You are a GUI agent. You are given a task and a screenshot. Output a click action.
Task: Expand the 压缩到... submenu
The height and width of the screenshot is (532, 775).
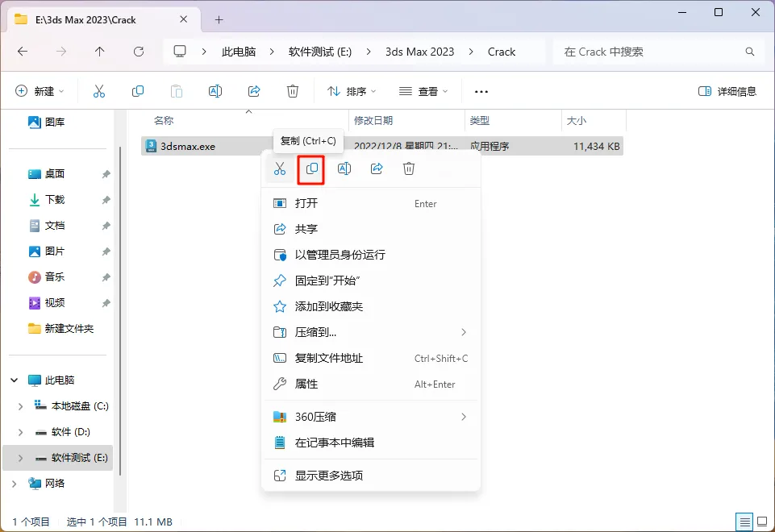[464, 332]
